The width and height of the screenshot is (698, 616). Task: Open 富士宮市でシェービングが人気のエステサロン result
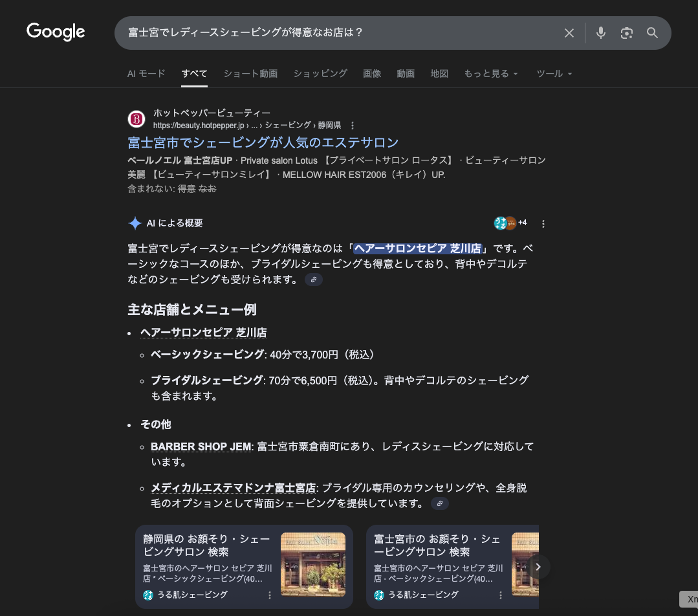[x=263, y=142]
